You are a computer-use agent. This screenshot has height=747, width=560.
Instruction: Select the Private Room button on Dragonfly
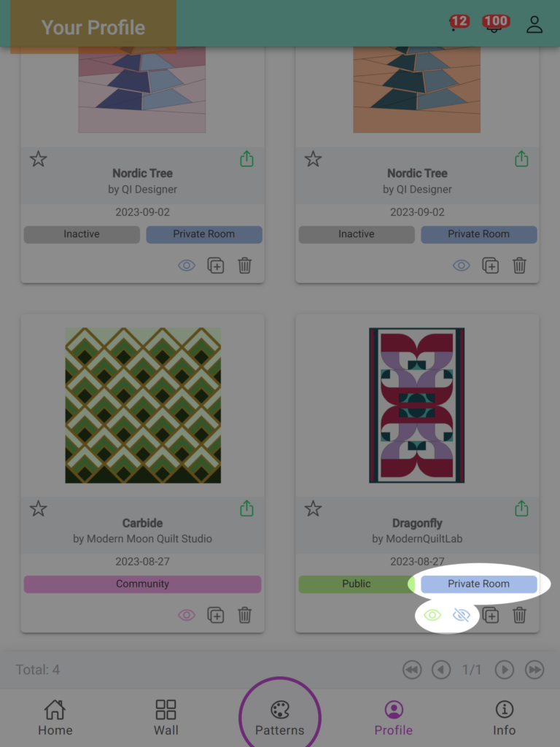click(479, 584)
